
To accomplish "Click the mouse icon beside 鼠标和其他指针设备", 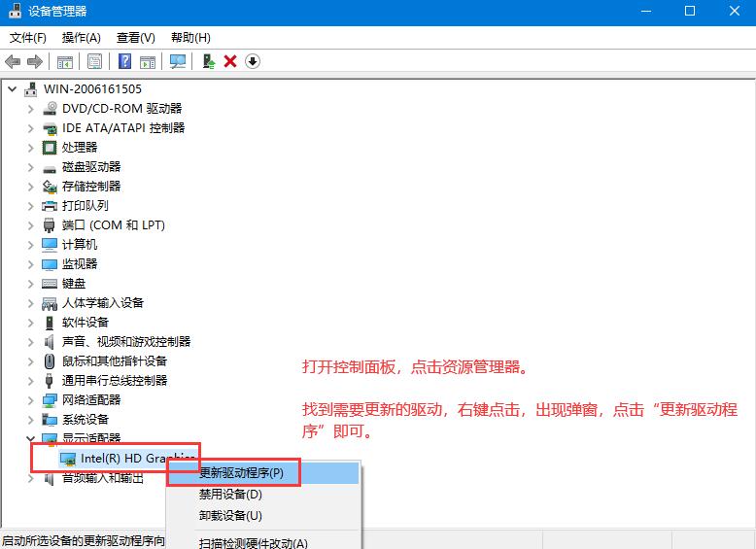I will (50, 361).
